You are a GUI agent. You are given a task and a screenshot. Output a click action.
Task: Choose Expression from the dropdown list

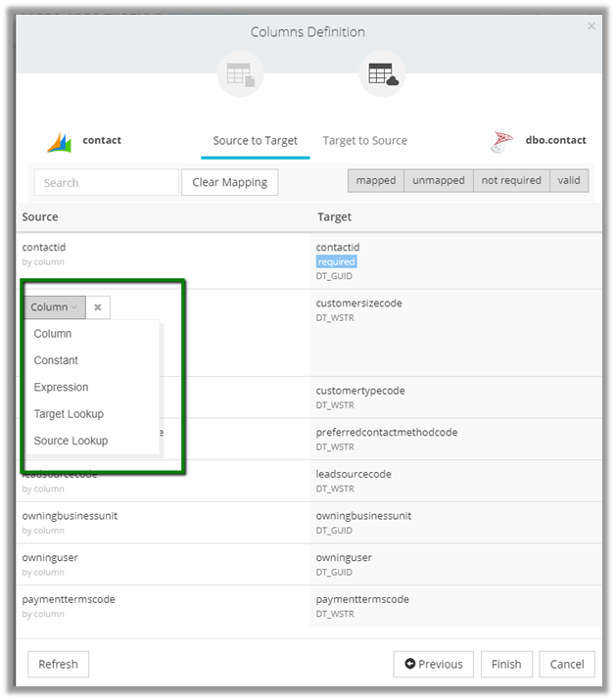click(x=61, y=387)
